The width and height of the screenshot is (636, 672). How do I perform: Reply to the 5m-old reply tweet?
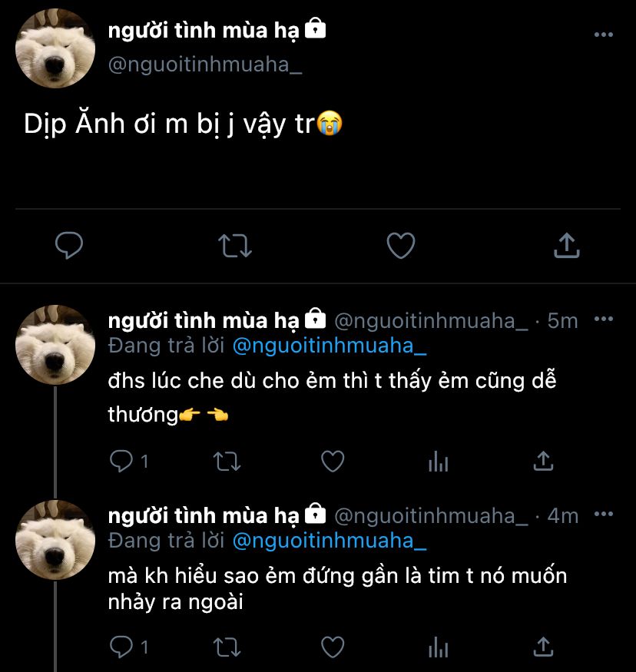[121, 461]
